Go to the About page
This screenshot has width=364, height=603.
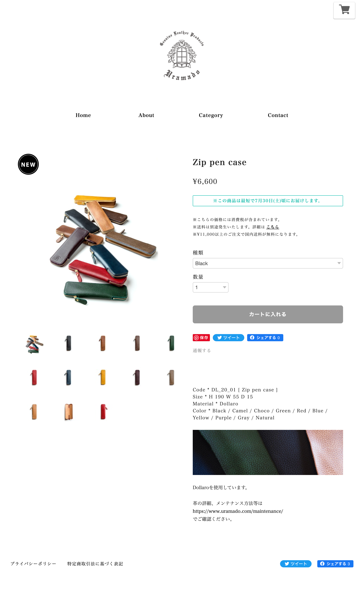(x=146, y=115)
